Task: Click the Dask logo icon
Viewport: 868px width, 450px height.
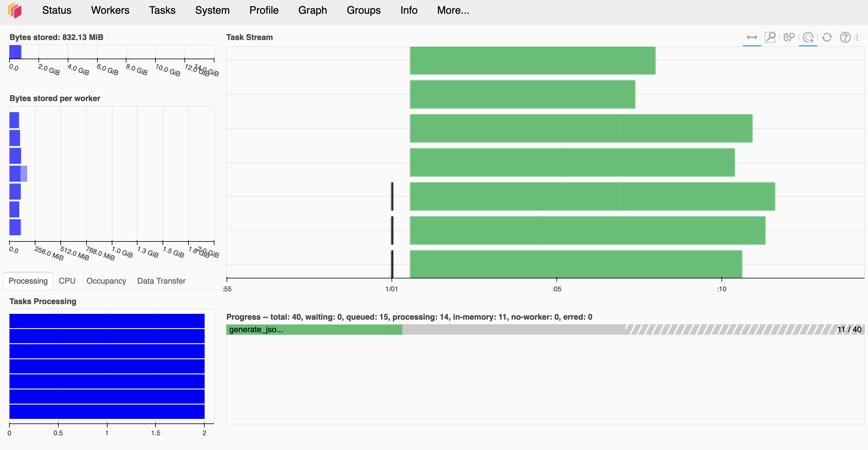Action: point(15,10)
